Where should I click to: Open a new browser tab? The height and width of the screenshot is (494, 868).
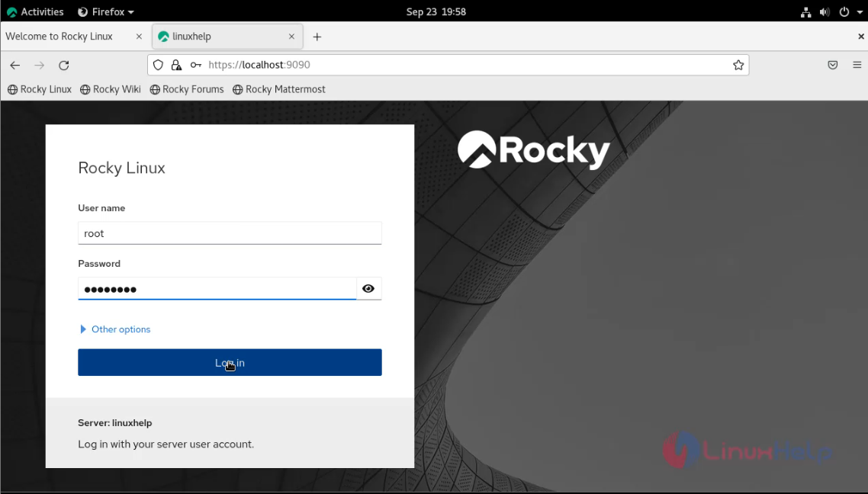[x=317, y=37]
